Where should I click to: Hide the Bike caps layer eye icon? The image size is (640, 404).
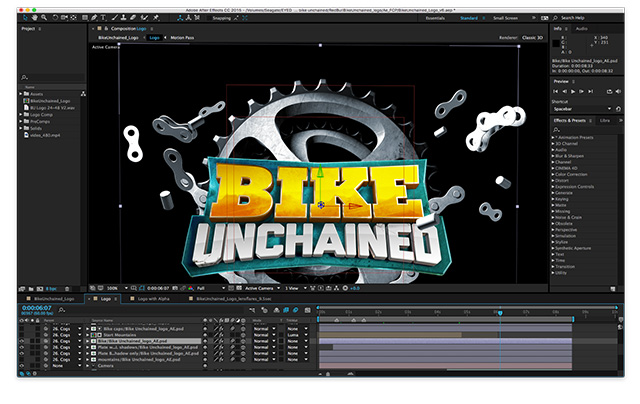point(22,326)
